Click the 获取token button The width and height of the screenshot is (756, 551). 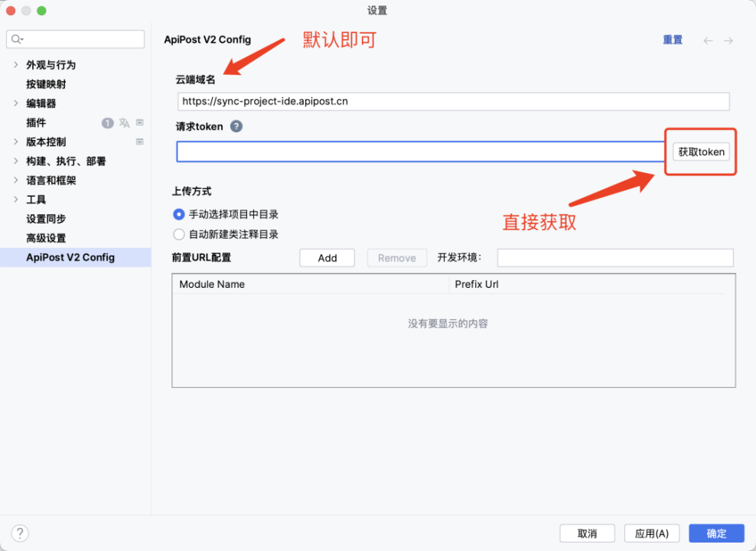[x=701, y=152]
